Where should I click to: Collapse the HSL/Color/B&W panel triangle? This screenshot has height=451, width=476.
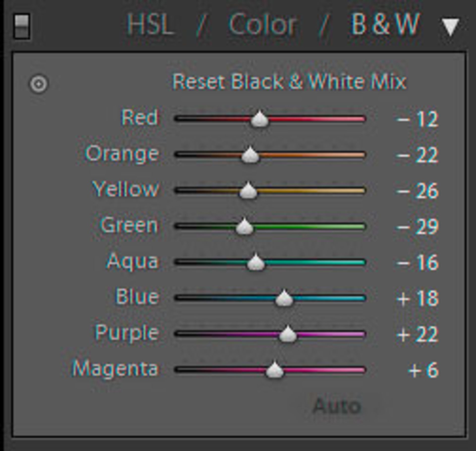450,27
